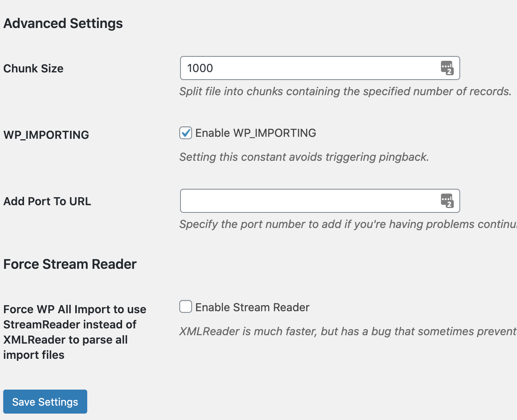The image size is (517, 420).
Task: Focus the empty Add Port To URL field
Action: coord(308,201)
